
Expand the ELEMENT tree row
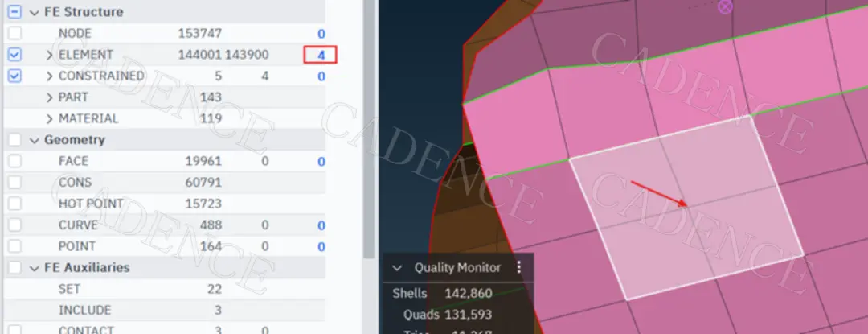49,55
